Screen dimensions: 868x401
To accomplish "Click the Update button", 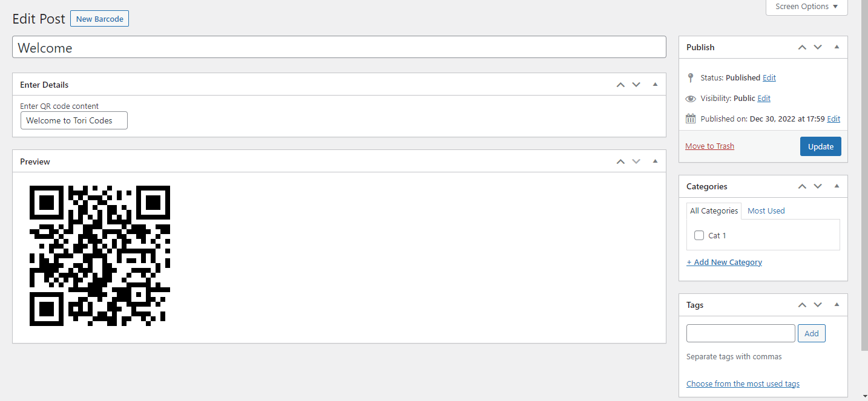I will (x=821, y=146).
